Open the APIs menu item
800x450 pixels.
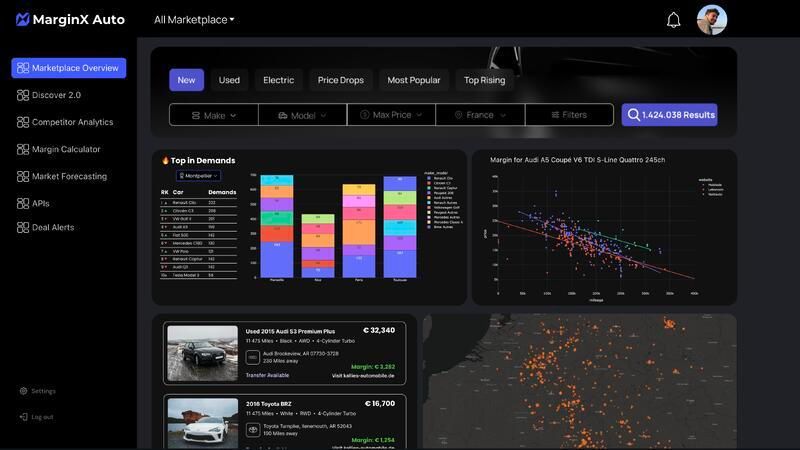click(41, 203)
